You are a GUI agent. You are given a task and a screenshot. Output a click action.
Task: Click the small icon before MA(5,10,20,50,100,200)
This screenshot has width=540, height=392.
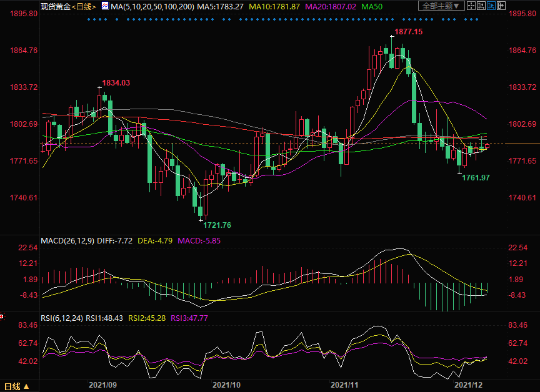pyautogui.click(x=105, y=6)
